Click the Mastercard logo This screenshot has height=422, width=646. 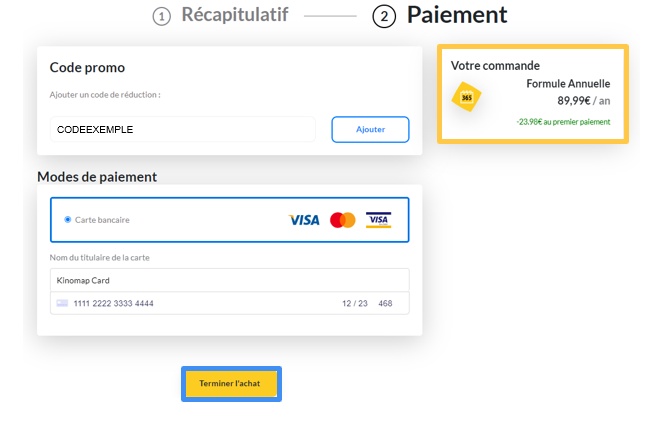pos(342,220)
